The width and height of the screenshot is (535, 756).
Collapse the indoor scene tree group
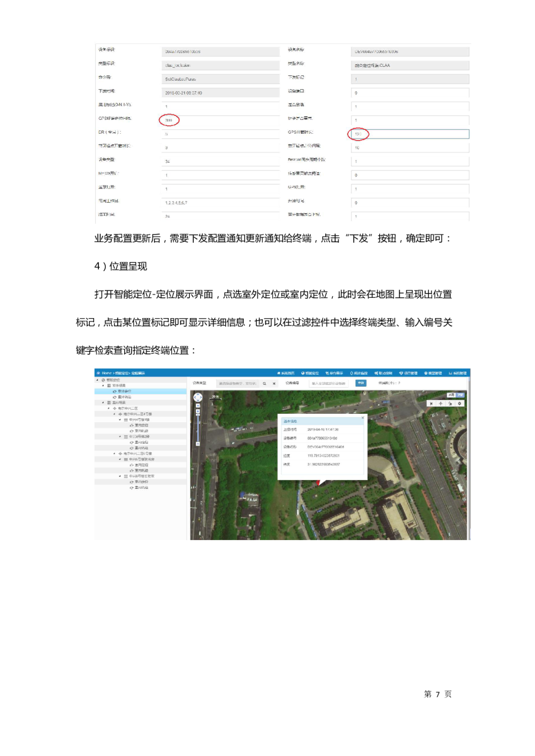[103, 403]
